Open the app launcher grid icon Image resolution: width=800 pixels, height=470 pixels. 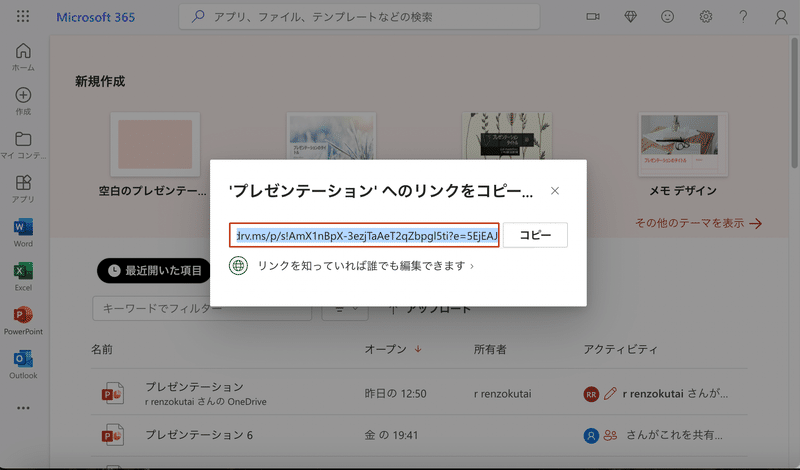click(x=23, y=16)
